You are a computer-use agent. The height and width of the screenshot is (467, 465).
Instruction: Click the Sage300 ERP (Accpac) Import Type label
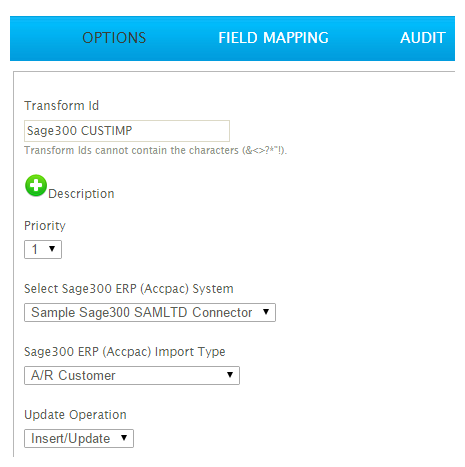click(125, 352)
